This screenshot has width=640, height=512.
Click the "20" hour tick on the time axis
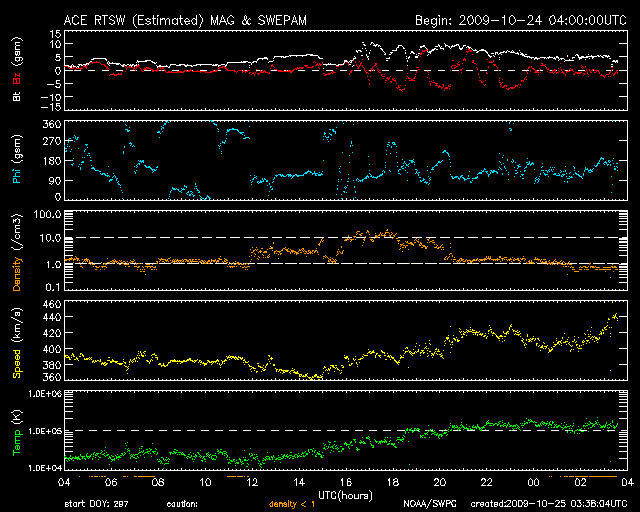(x=440, y=483)
